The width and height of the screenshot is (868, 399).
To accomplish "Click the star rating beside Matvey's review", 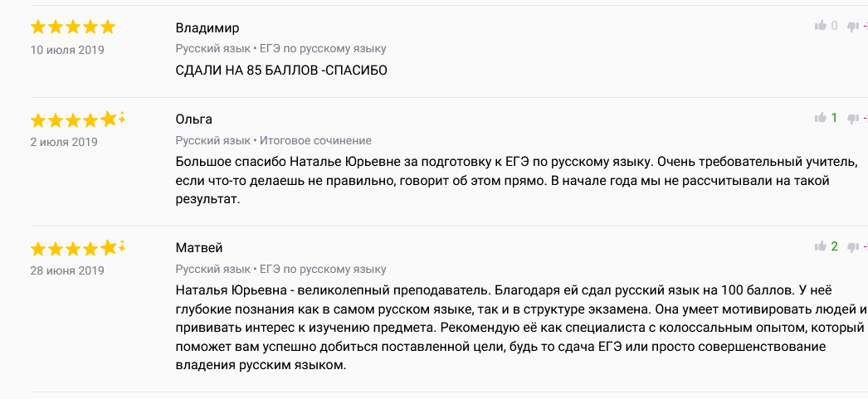I will 77,249.
